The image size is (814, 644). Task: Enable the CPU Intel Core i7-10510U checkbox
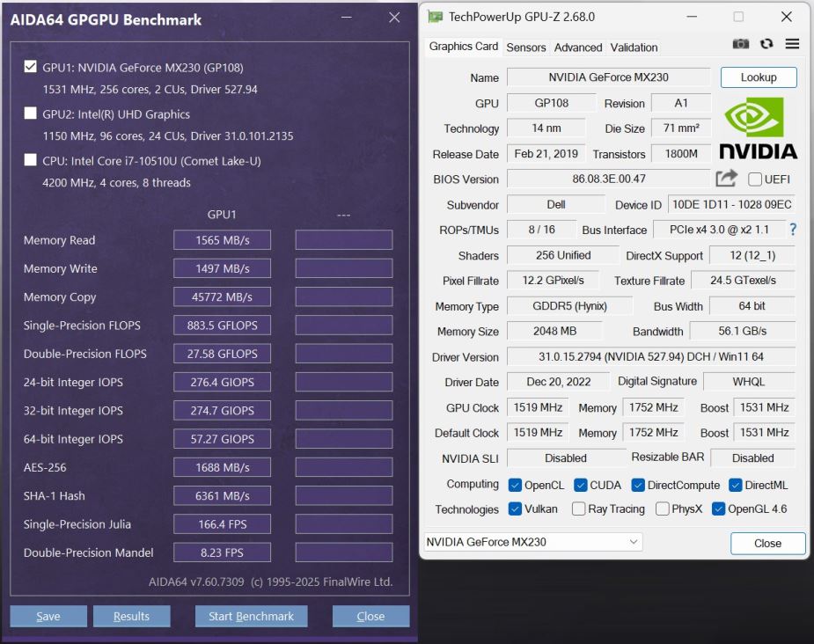coord(31,160)
